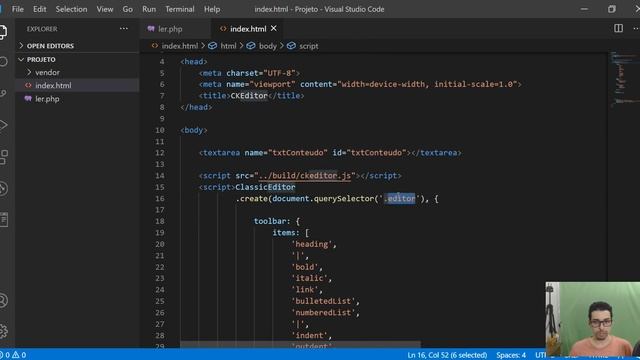Click the CKEditor title text
Screen dimensions: 640x360
[x=249, y=96]
